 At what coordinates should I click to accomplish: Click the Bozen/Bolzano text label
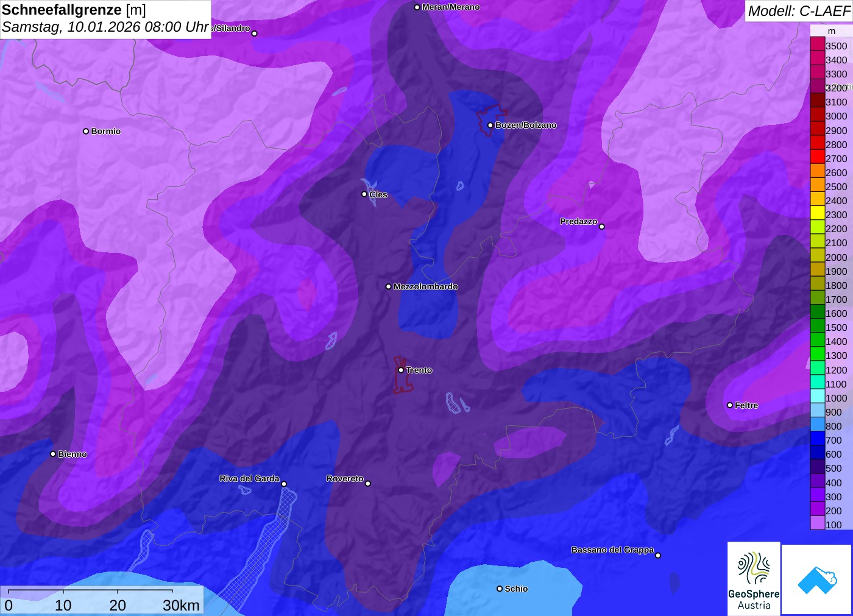(526, 125)
